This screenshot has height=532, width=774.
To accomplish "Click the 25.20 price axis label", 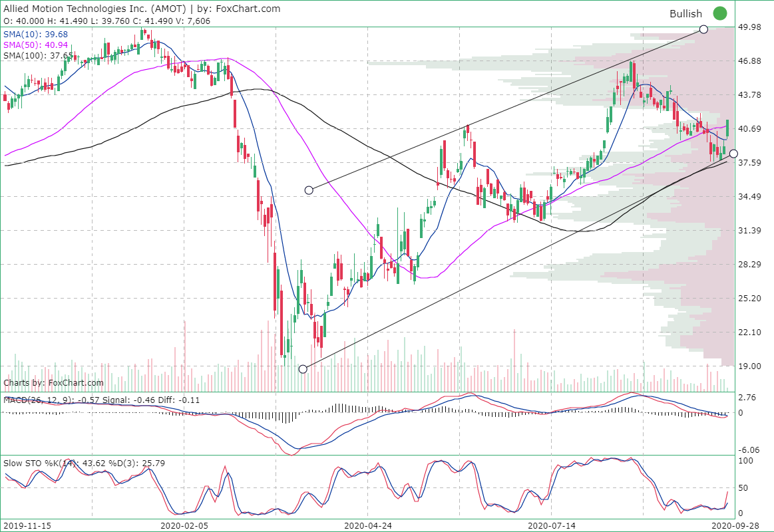I will 749,299.
